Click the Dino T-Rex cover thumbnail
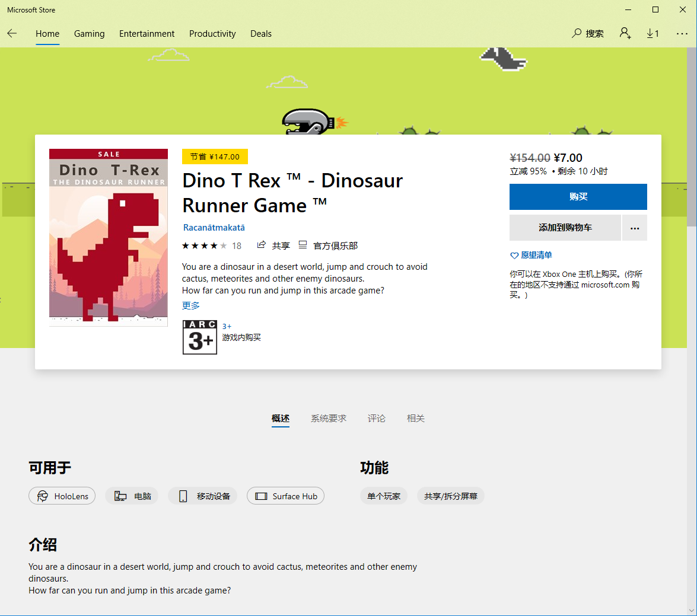This screenshot has width=697, height=616. click(x=109, y=238)
